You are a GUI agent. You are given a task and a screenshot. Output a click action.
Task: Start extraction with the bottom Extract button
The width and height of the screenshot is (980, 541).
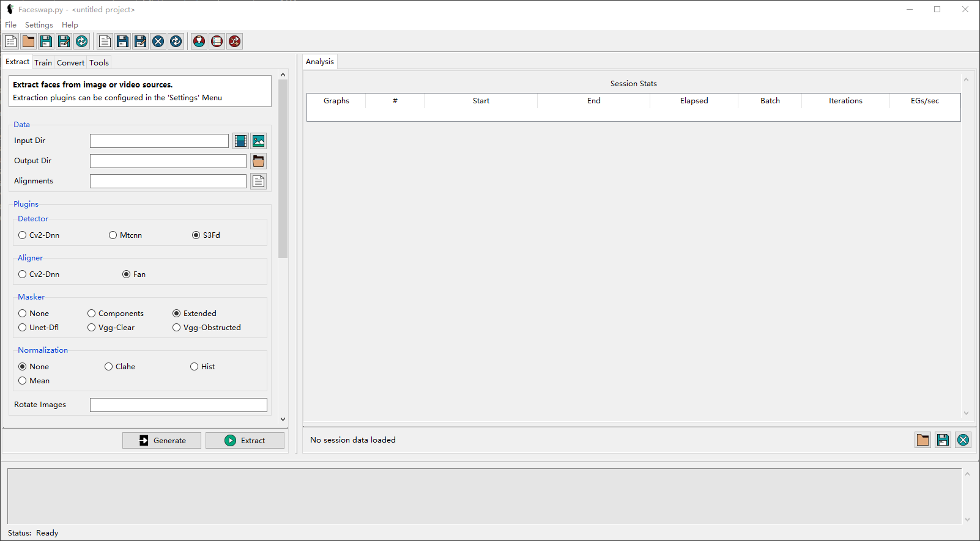245,441
